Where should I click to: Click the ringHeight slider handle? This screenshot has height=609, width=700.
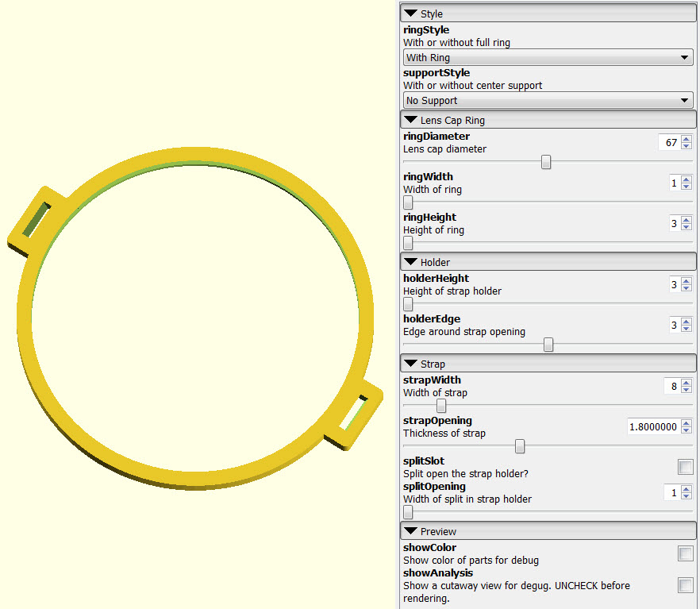[408, 243]
